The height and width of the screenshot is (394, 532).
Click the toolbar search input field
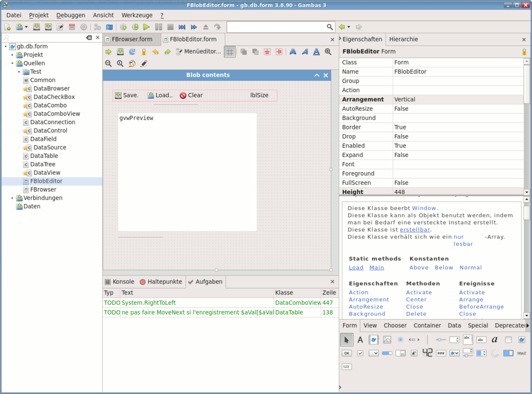[277, 27]
